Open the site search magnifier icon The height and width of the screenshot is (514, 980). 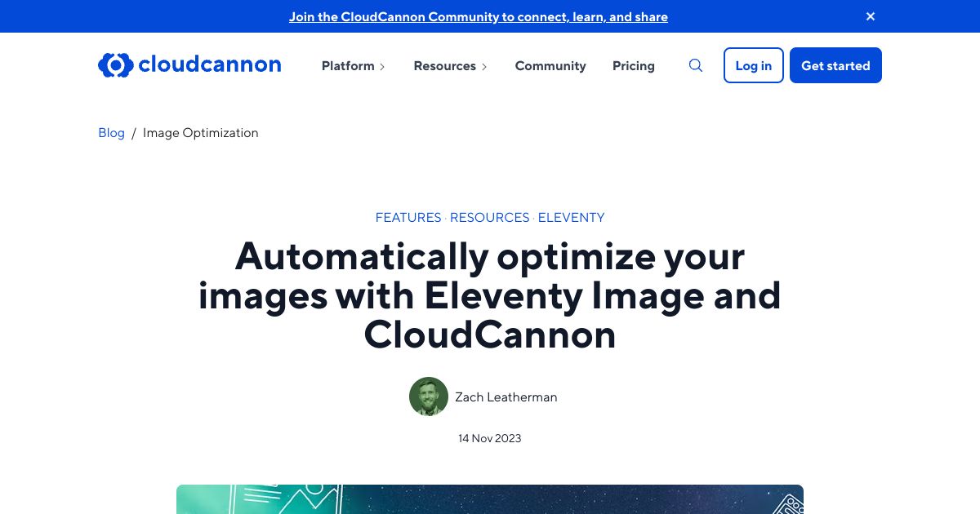tap(696, 65)
